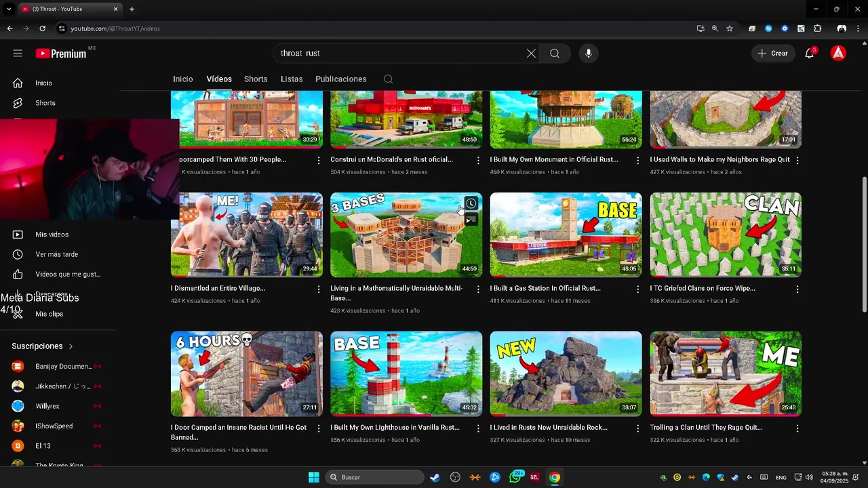Click the taskbar volume icon
Image resolution: width=868 pixels, height=488 pixels.
pyautogui.click(x=809, y=477)
